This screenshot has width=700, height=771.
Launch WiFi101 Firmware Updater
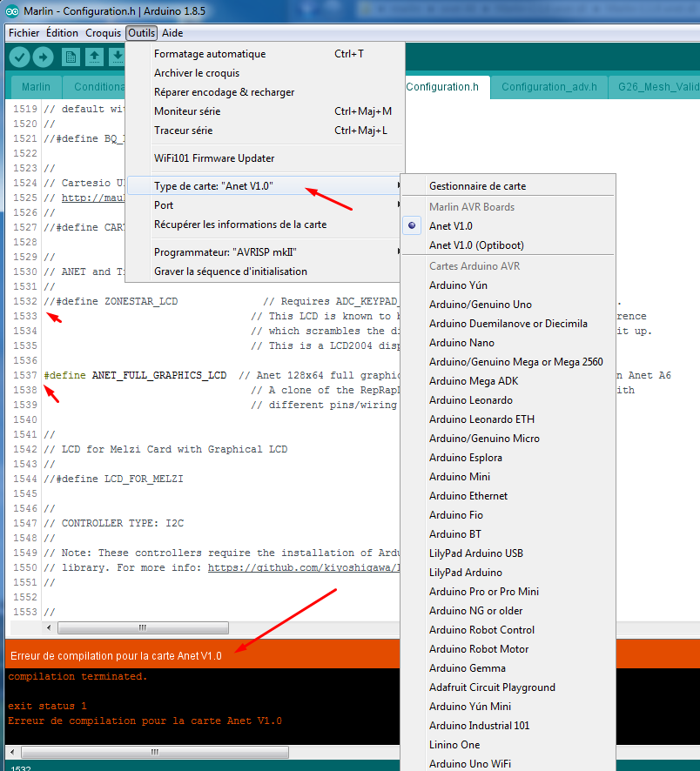266,158
